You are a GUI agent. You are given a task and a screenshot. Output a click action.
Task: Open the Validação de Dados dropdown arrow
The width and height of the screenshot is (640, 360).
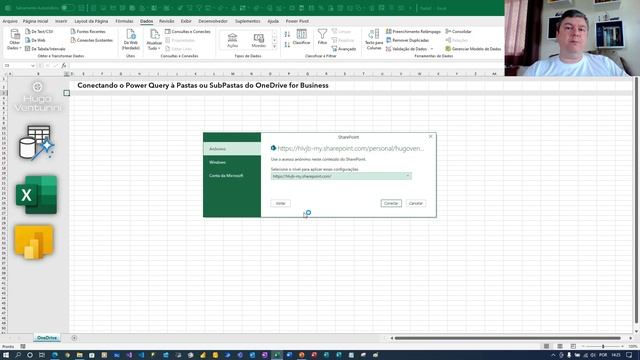pos(431,49)
